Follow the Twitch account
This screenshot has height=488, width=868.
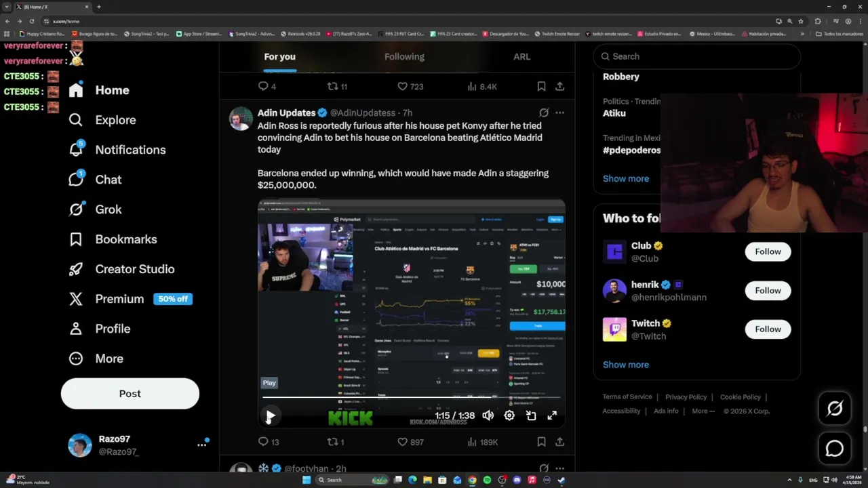(x=768, y=329)
